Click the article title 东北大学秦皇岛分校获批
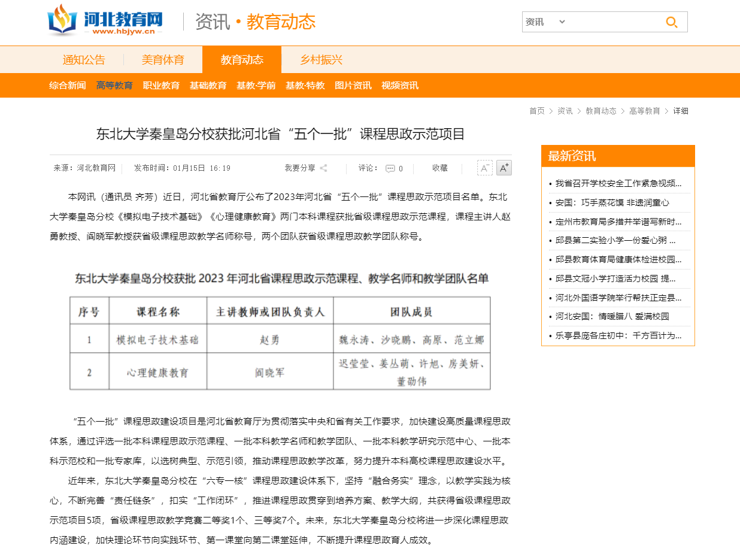 point(280,134)
